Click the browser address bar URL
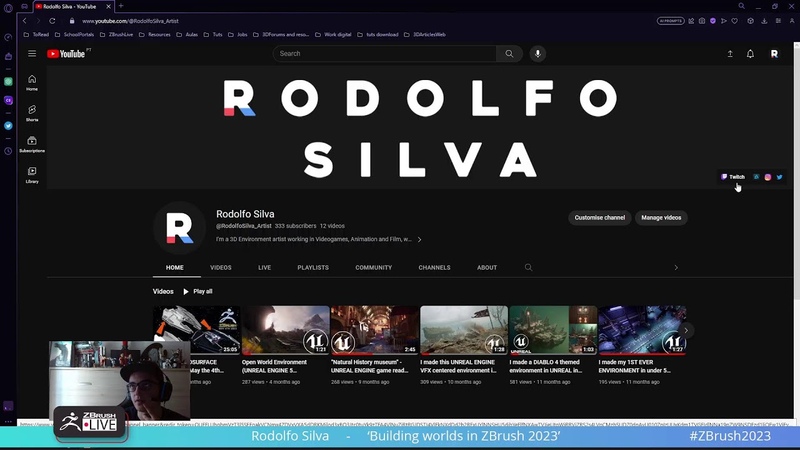Viewport: 800px width, 450px height. tap(130, 21)
